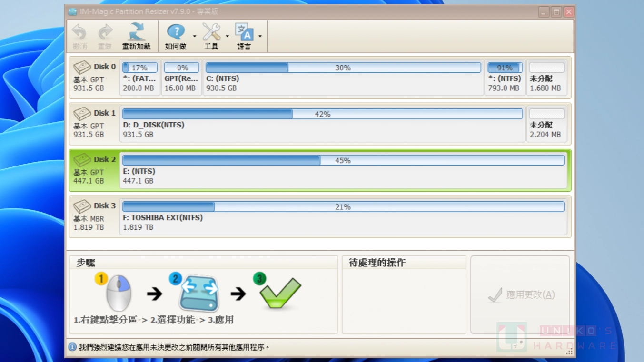Image resolution: width=644 pixels, height=362 pixels.
Task: Select the 200.0 MB FAT partition
Action: pyautogui.click(x=139, y=78)
